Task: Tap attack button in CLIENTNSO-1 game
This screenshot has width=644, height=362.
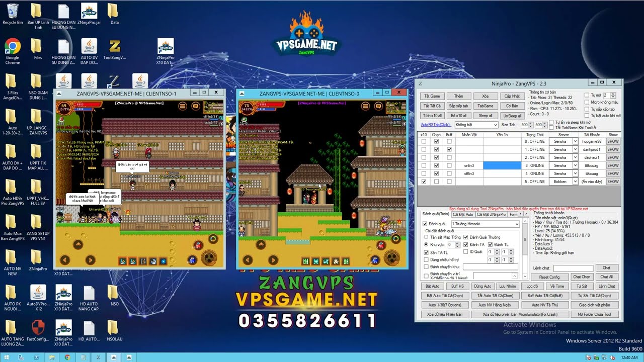Action: (208, 258)
